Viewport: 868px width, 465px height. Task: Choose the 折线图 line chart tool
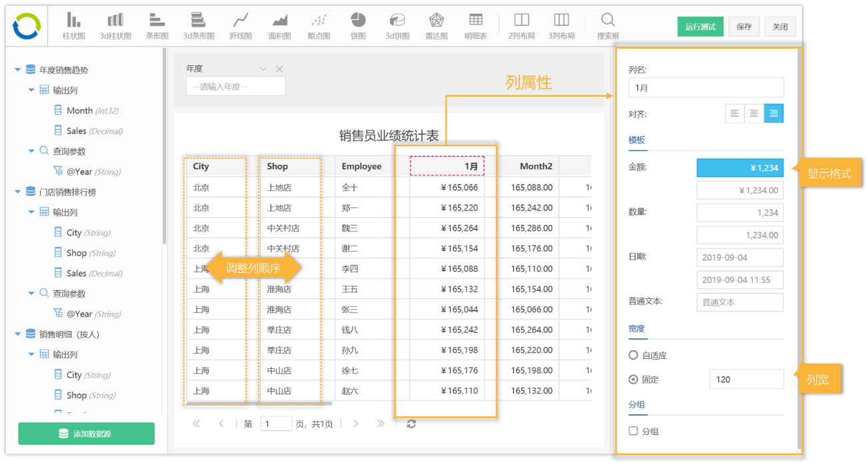(x=240, y=26)
